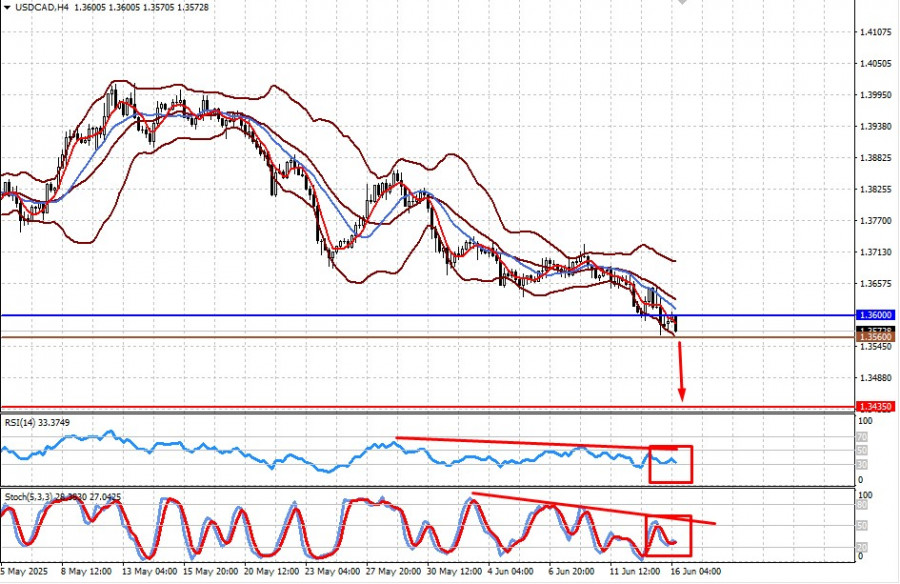Click the 13 May 04:00 time label
Viewport: 900px width, 584px height.
(149, 572)
